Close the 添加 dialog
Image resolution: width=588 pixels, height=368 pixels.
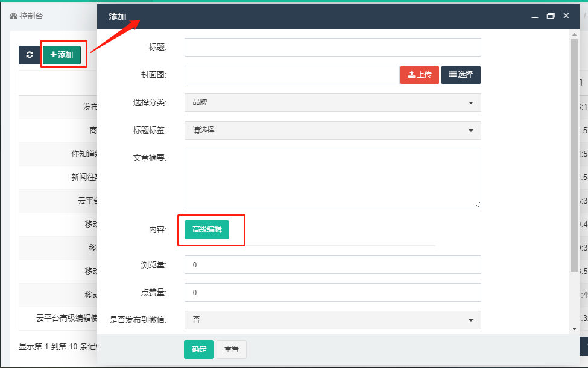[x=566, y=16]
